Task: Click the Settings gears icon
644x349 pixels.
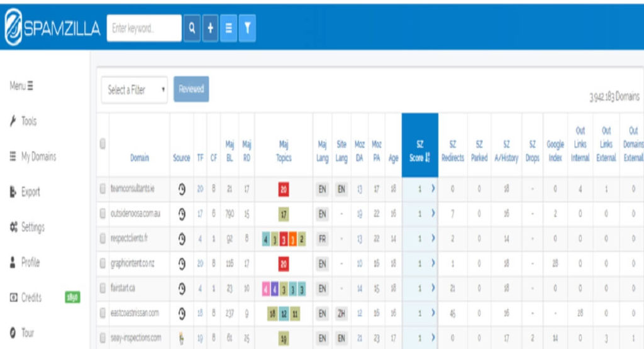Action: click(14, 226)
